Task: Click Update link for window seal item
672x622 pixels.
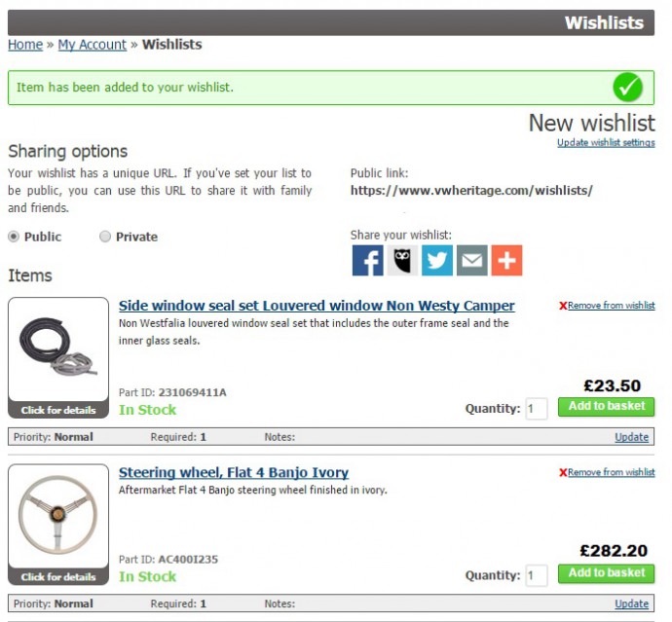Action: click(631, 437)
